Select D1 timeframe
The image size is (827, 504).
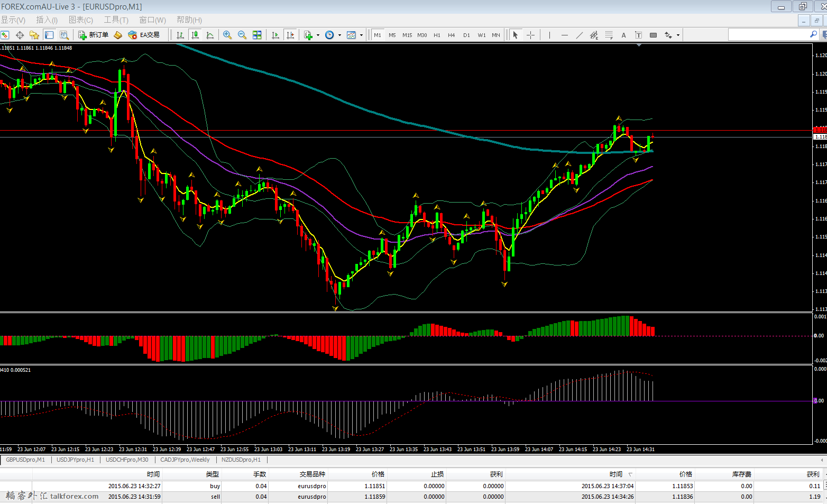click(x=466, y=35)
